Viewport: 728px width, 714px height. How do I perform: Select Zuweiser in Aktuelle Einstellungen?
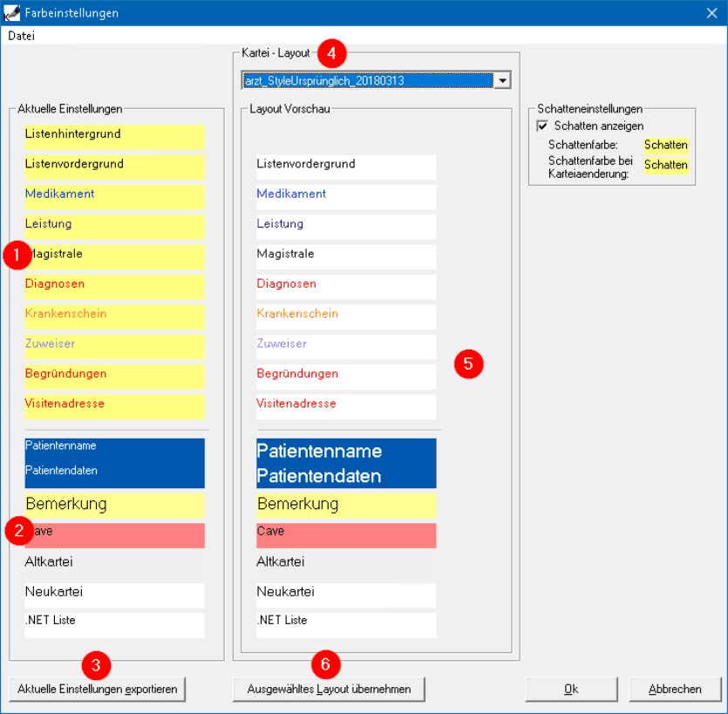tap(115, 347)
